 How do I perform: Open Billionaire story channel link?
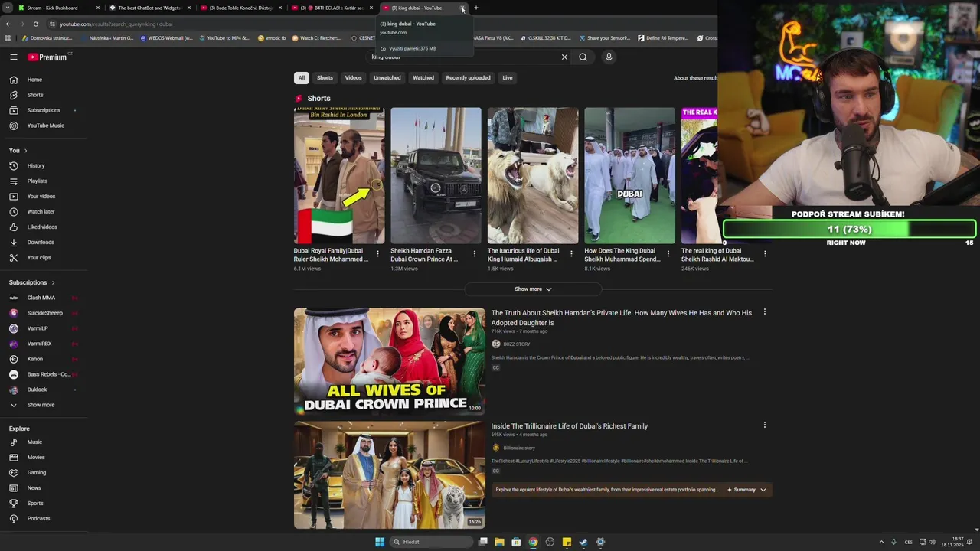[519, 448]
